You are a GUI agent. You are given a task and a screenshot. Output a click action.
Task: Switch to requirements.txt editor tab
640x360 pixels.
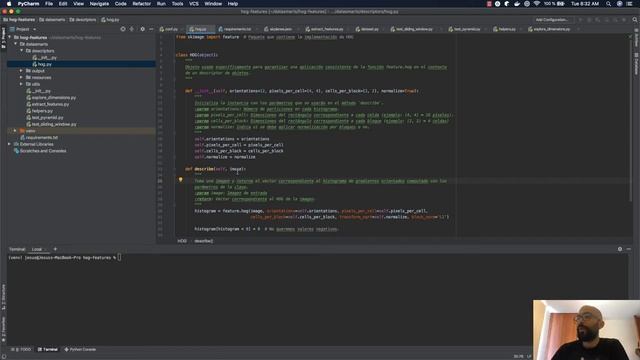pos(237,29)
